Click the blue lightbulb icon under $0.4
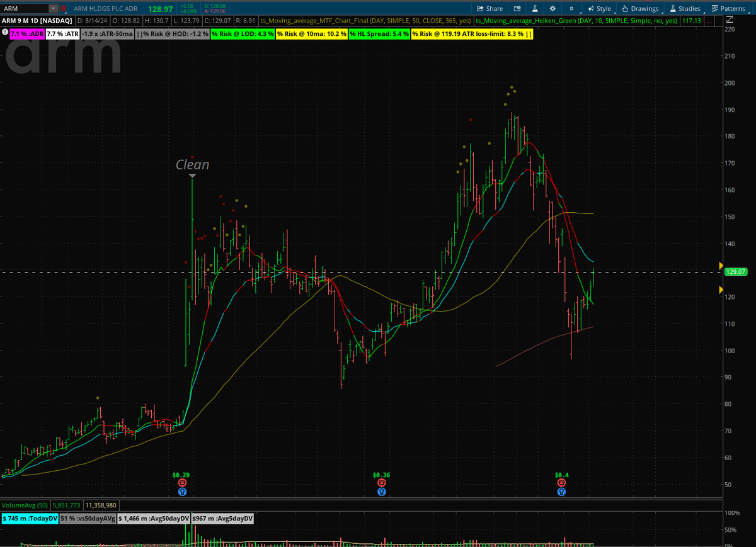Image resolution: width=756 pixels, height=547 pixels. (x=561, y=492)
